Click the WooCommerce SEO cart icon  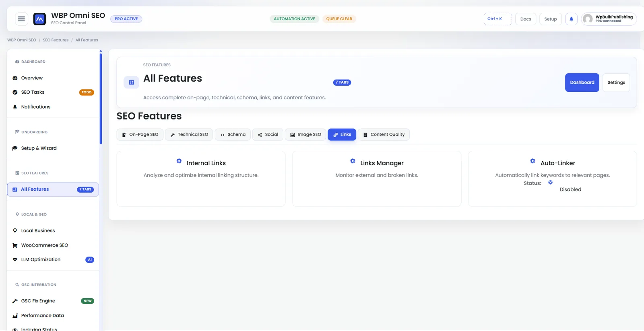coord(15,245)
